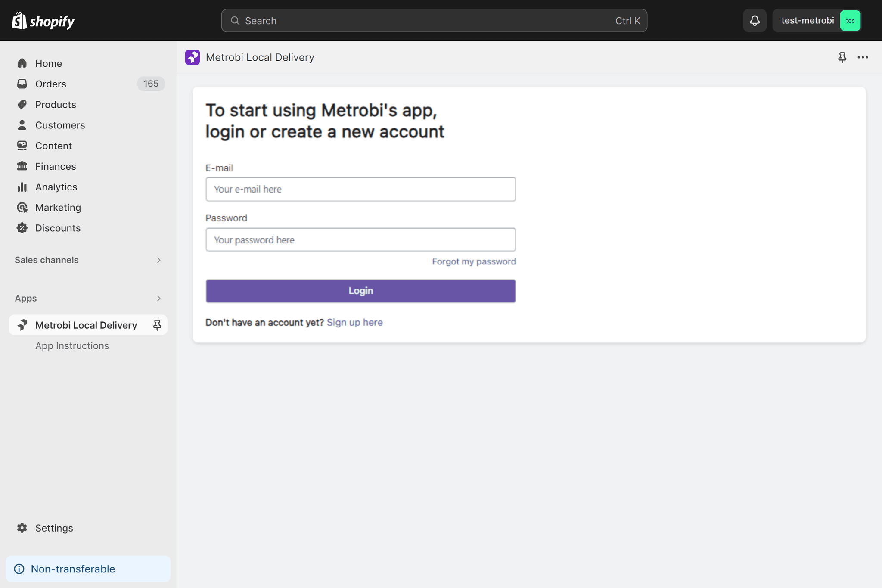Click the Password input field
The height and width of the screenshot is (588, 882).
(x=360, y=240)
